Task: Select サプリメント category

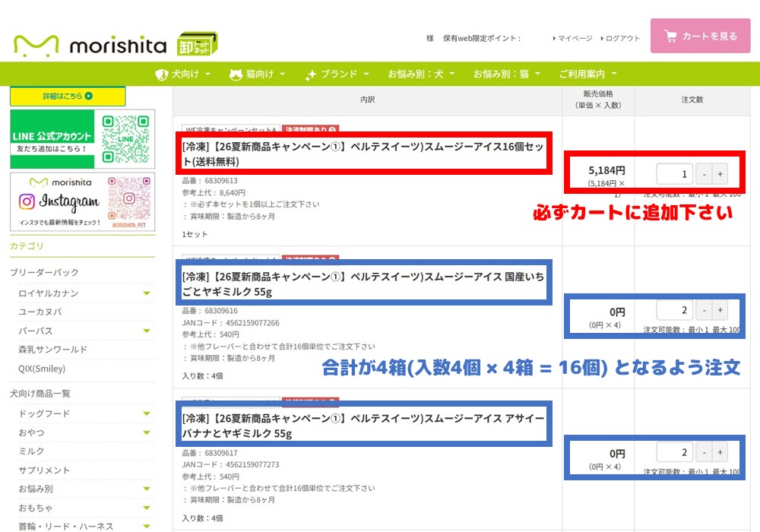Action: pyautogui.click(x=44, y=470)
